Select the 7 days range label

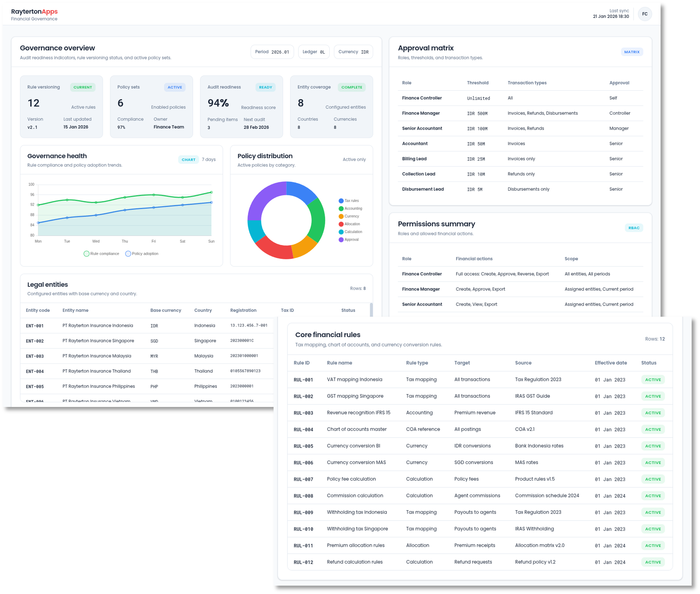point(209,160)
